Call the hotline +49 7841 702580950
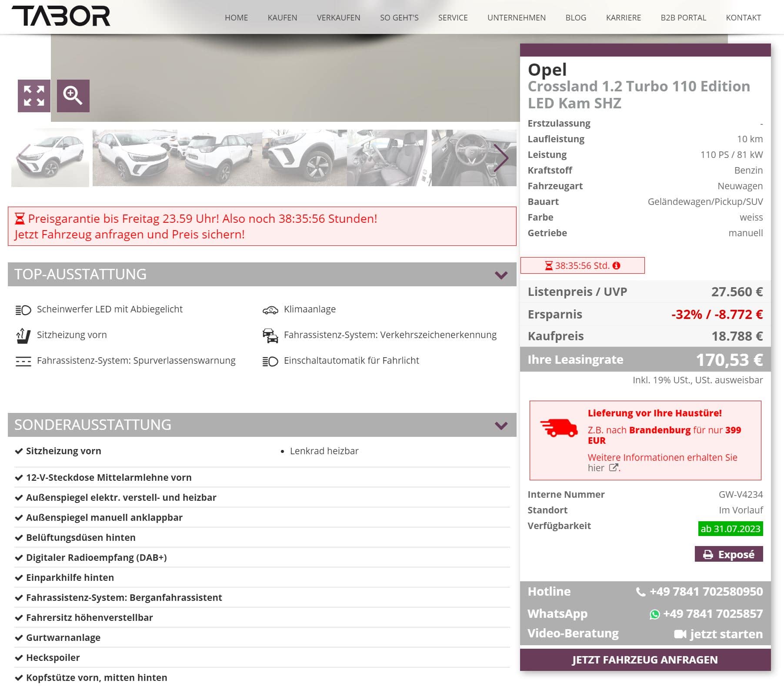 706,592
